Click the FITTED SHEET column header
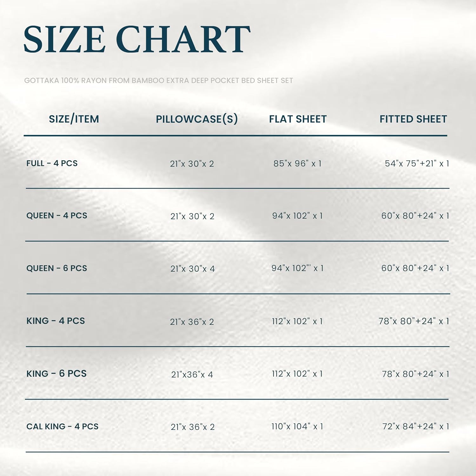This screenshot has height=476, width=476. pos(413,119)
